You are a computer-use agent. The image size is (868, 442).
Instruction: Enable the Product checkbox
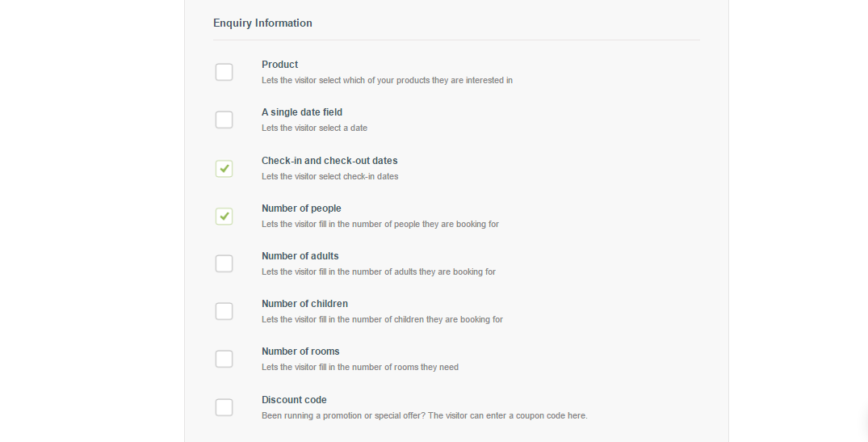[224, 72]
